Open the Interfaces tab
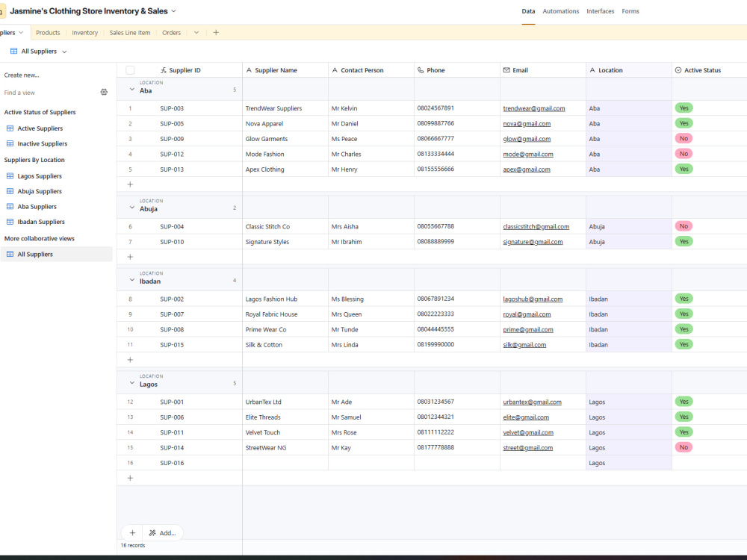 601,11
